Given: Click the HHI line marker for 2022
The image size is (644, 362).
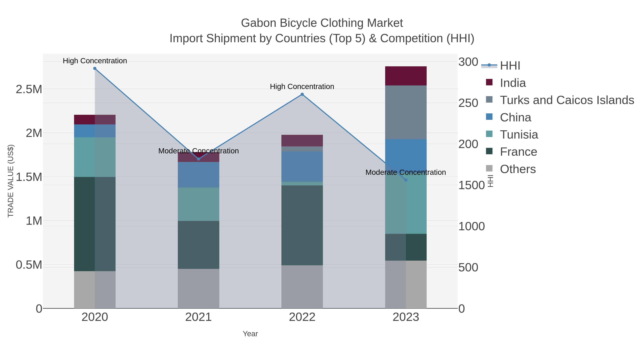Looking at the screenshot, I should pyautogui.click(x=302, y=94).
